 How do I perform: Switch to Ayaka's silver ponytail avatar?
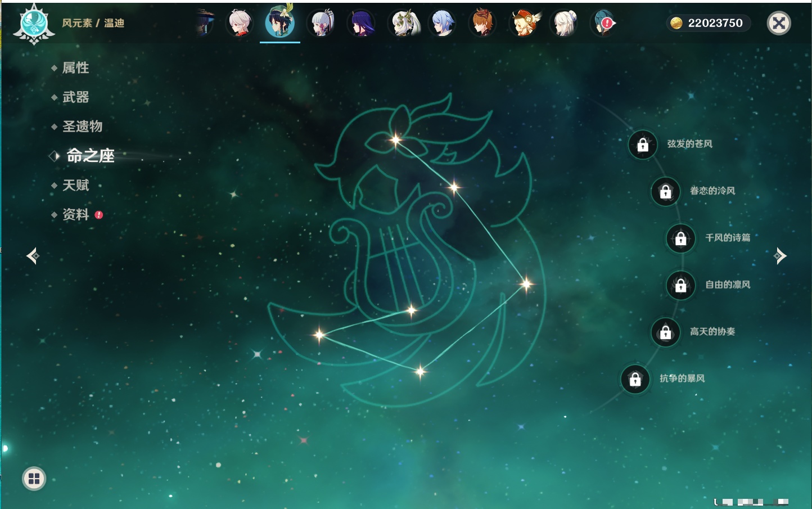pyautogui.click(x=321, y=23)
